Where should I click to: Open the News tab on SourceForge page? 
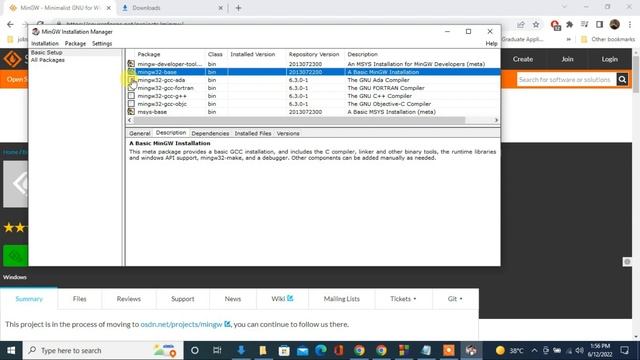click(233, 299)
